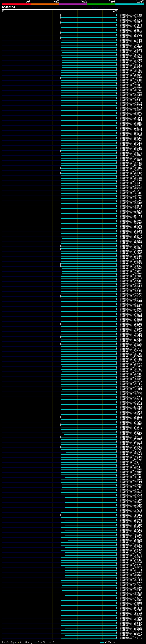Image resolution: width=146 pixels, height=644 pixels.
Task: Click label UniRef100_B1NHU0
Action: click(x=131, y=221)
